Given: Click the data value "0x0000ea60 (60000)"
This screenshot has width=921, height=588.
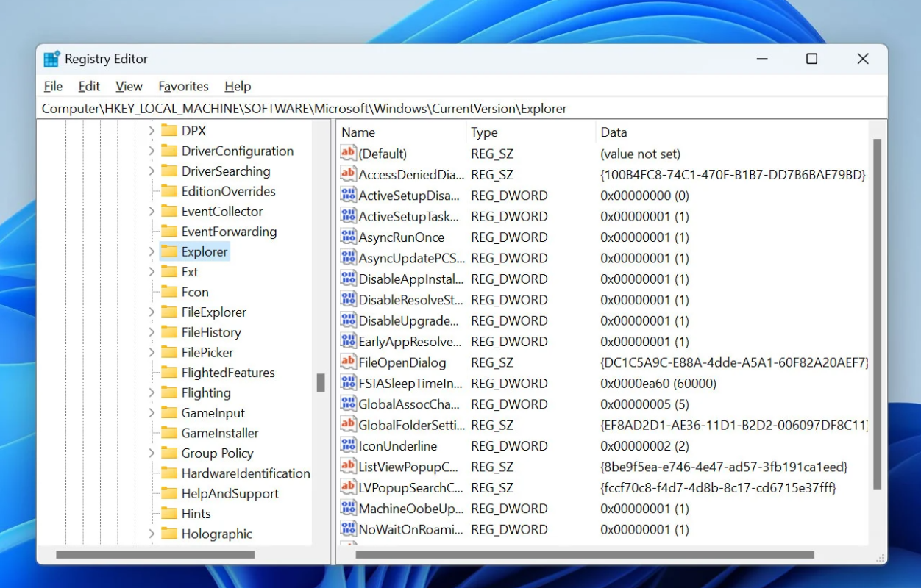Looking at the screenshot, I should 658,383.
